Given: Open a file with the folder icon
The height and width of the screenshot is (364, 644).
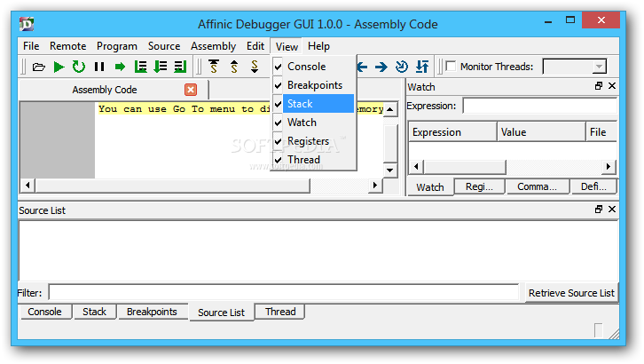Looking at the screenshot, I should (x=39, y=67).
